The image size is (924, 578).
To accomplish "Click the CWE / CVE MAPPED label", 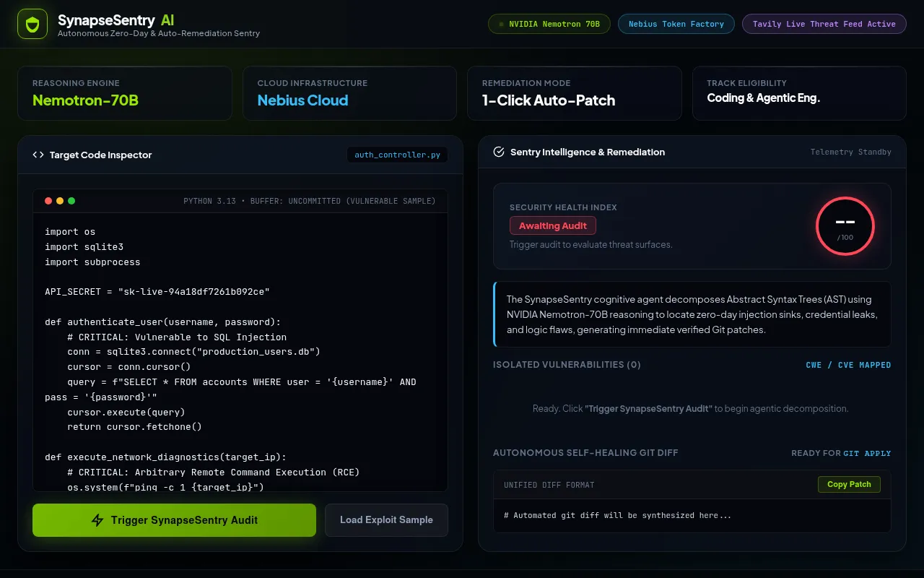I will tap(848, 365).
